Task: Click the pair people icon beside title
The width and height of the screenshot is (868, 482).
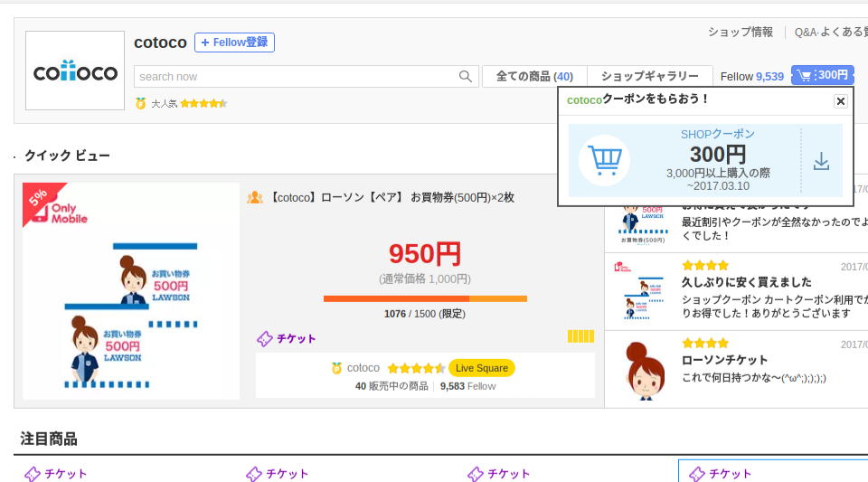Action: point(255,197)
